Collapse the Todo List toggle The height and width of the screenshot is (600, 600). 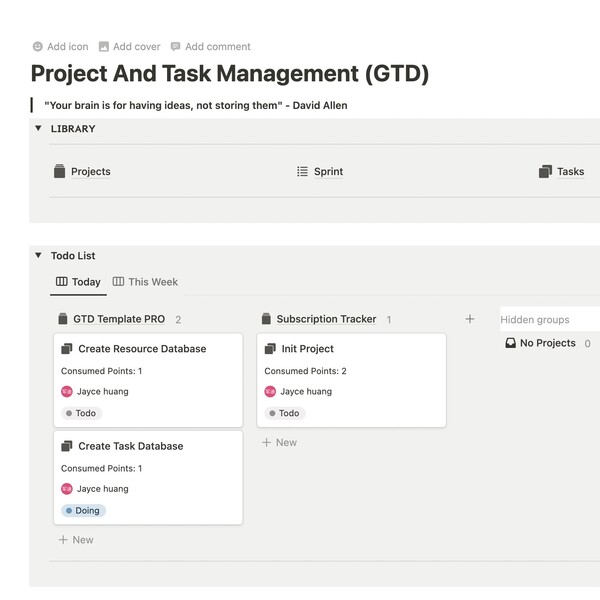pyautogui.click(x=38, y=256)
